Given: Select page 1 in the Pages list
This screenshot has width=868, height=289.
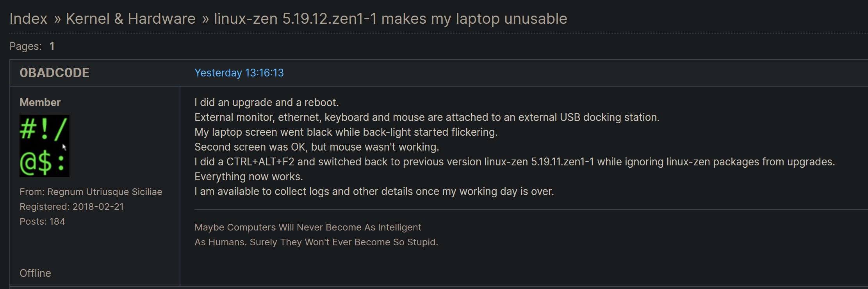Looking at the screenshot, I should tap(52, 46).
